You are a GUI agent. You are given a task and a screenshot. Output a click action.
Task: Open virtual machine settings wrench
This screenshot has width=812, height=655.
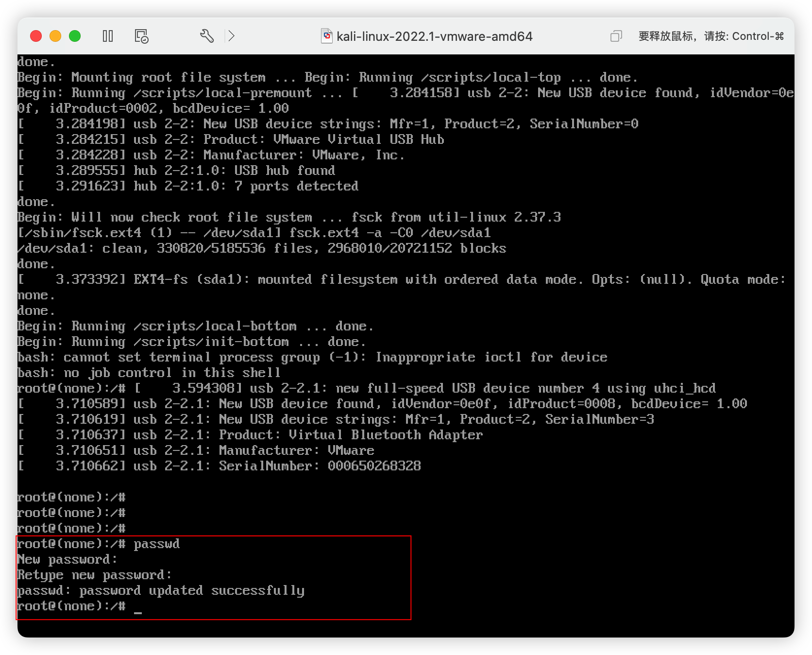point(207,36)
